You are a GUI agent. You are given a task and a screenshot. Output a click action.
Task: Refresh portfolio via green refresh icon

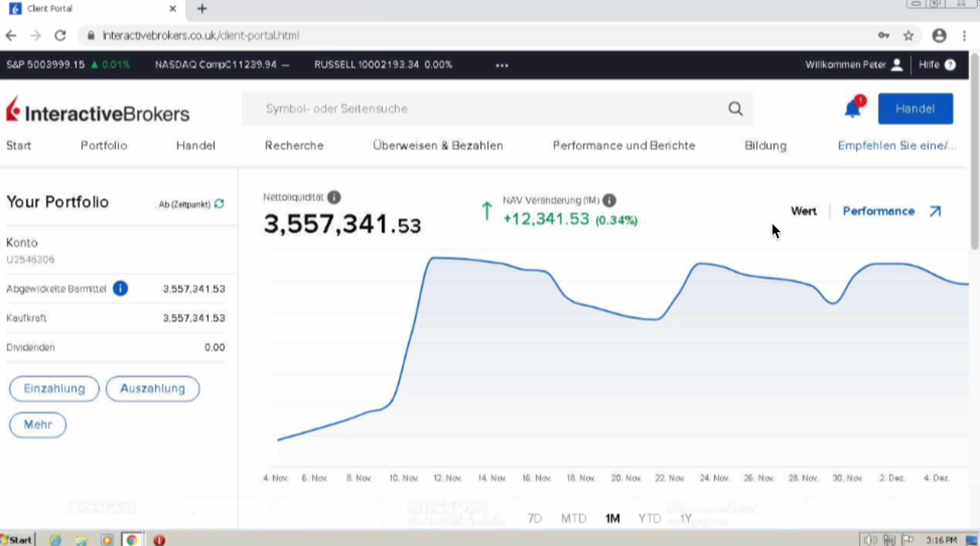219,204
